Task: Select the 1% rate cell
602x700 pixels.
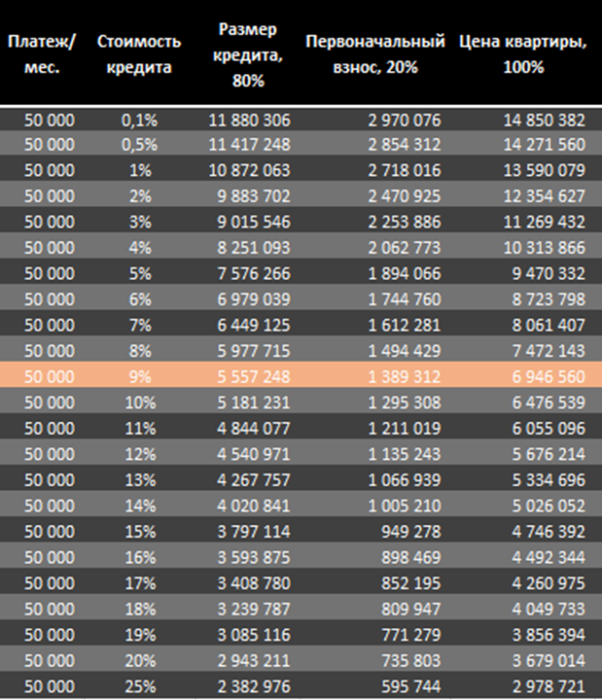Action: [140, 170]
